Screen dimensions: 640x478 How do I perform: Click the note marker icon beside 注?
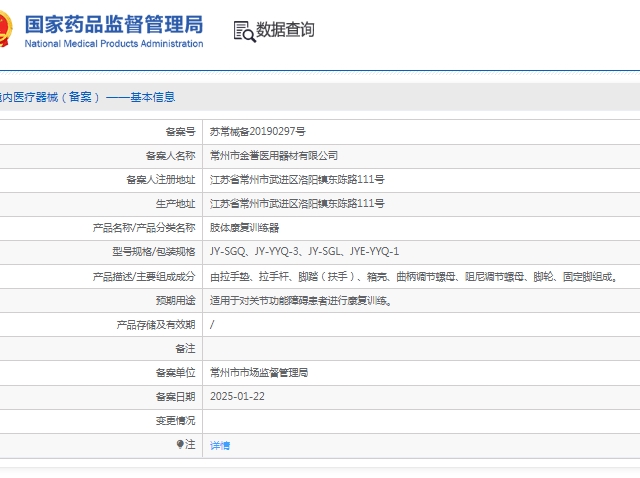coord(180,444)
